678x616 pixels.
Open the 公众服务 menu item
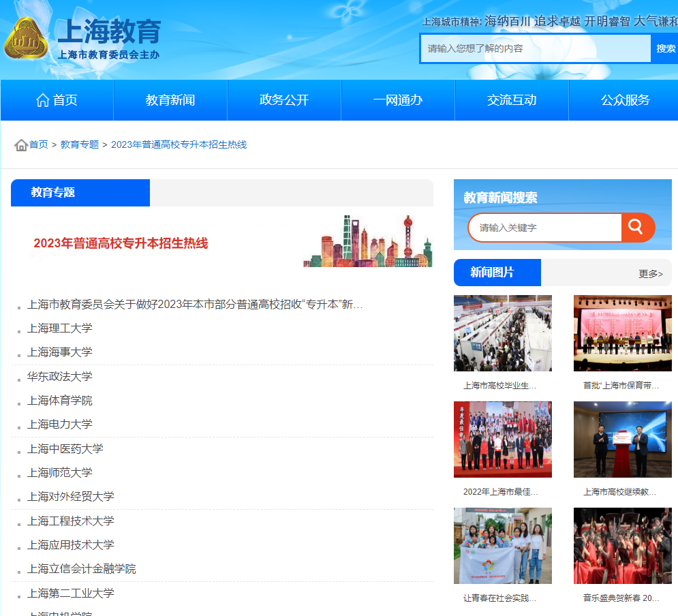point(625,100)
